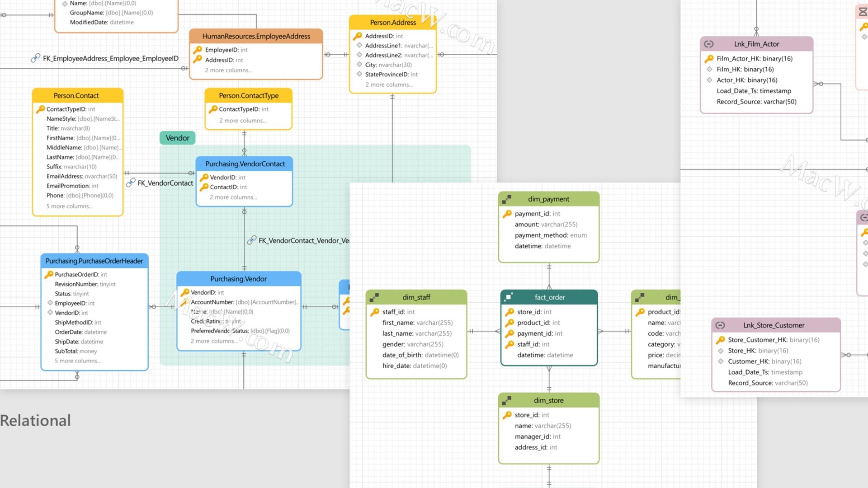The height and width of the screenshot is (488, 868).
Task: Expand '2 more columns' in HumanResources.EmployeeAddress
Action: (x=229, y=70)
